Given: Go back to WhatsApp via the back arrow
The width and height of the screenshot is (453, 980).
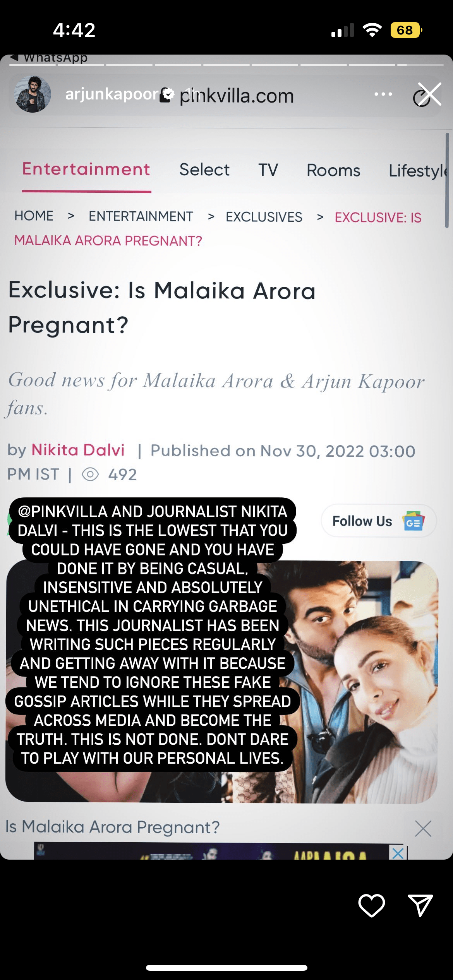Looking at the screenshot, I should (14, 57).
